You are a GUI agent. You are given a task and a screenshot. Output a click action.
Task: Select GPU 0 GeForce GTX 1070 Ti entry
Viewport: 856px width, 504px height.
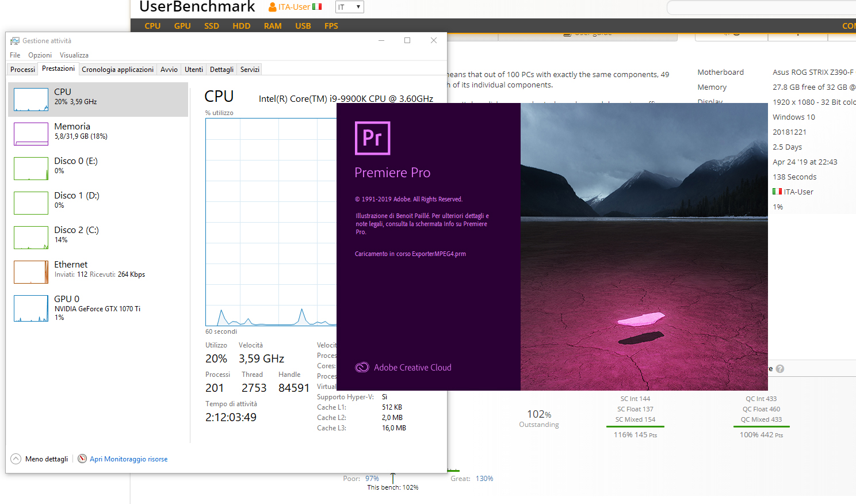98,308
